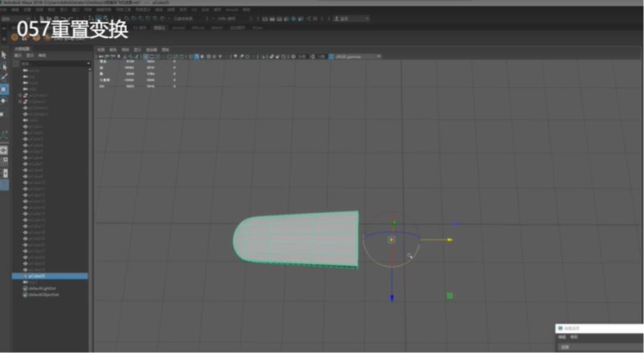Select defaultObjectSet in the Outliner

[43, 294]
